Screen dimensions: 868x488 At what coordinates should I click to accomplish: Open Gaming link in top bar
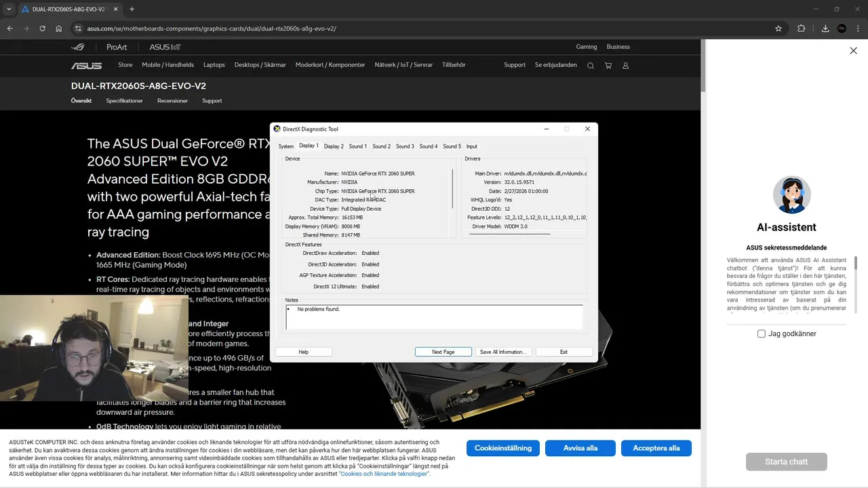click(x=587, y=47)
